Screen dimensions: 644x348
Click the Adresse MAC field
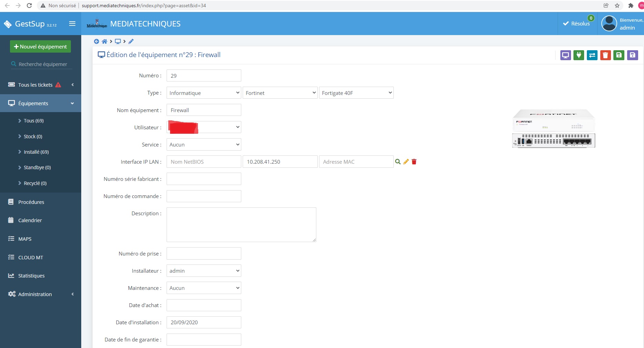click(x=356, y=162)
